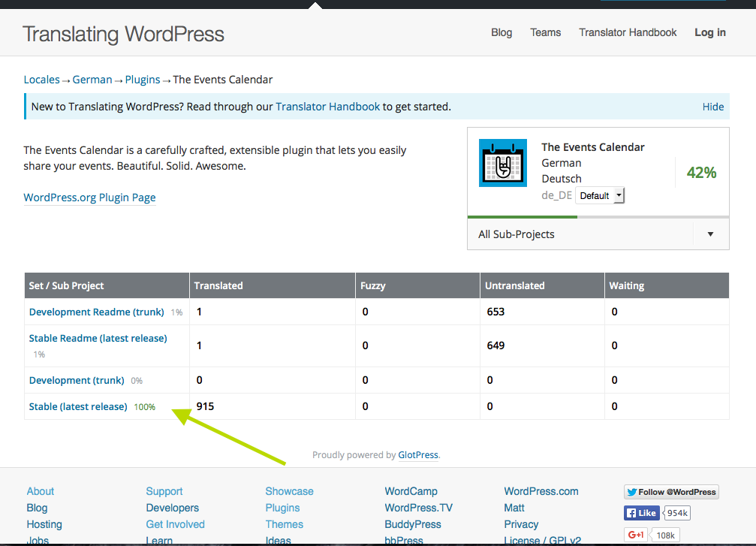Click the 954k Facebook like count
The image size is (756, 546).
click(677, 513)
